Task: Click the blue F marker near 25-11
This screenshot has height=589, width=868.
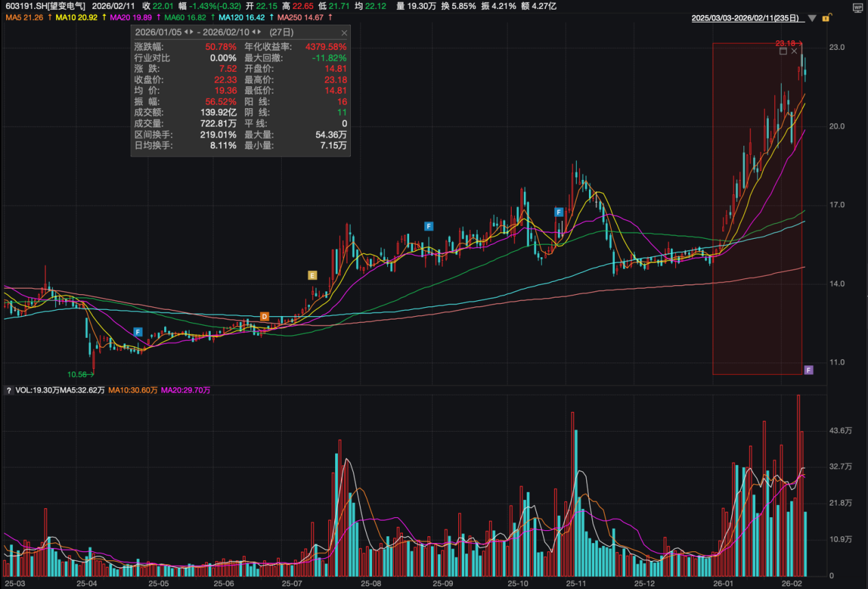Action: point(559,212)
